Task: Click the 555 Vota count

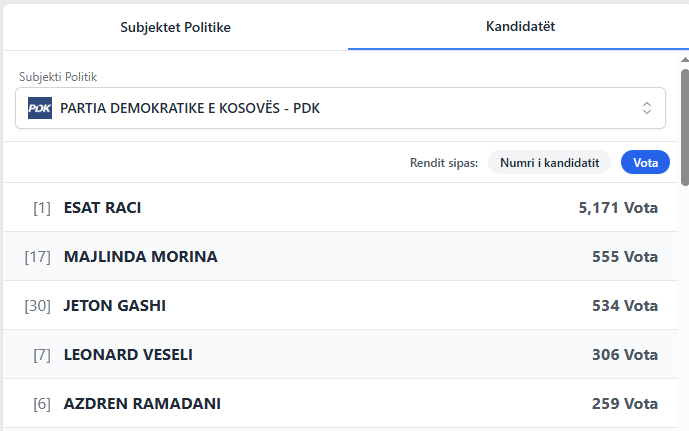Action: pyautogui.click(x=625, y=257)
